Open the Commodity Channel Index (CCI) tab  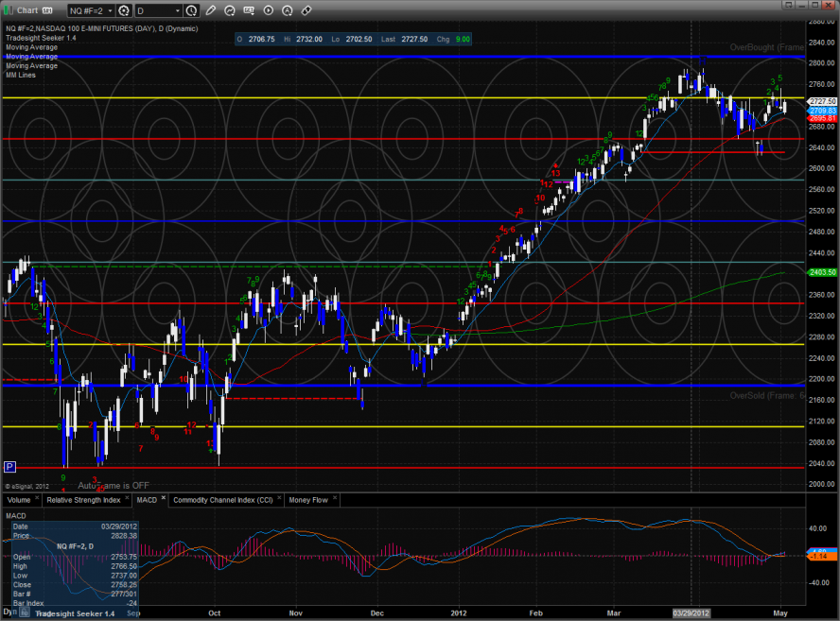click(221, 499)
